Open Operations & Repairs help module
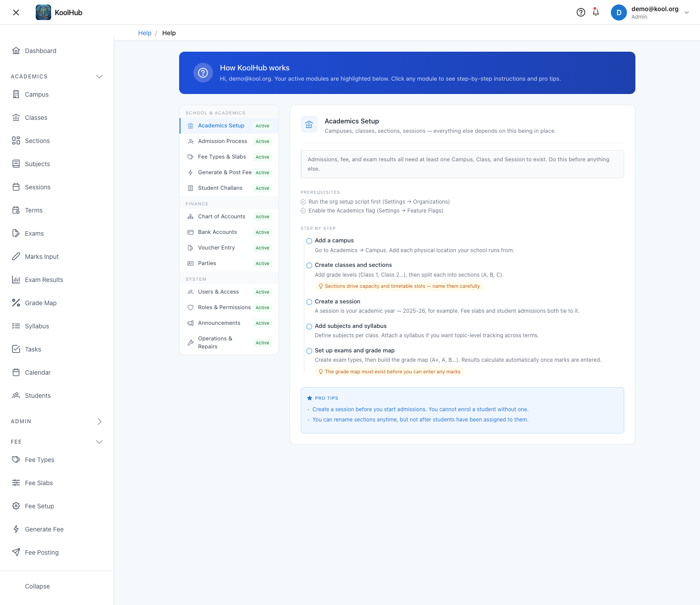Screen dimensions: 700x605 coord(229,343)
